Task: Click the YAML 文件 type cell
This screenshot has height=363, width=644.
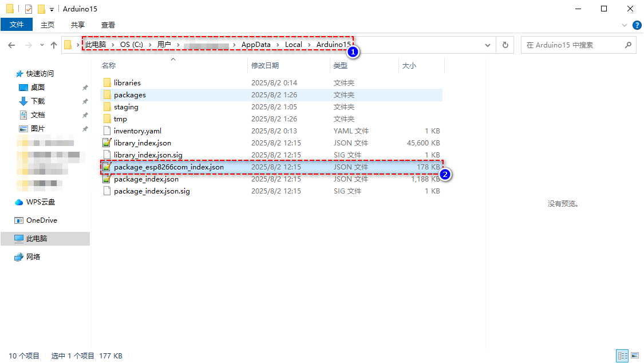Action: click(351, 131)
